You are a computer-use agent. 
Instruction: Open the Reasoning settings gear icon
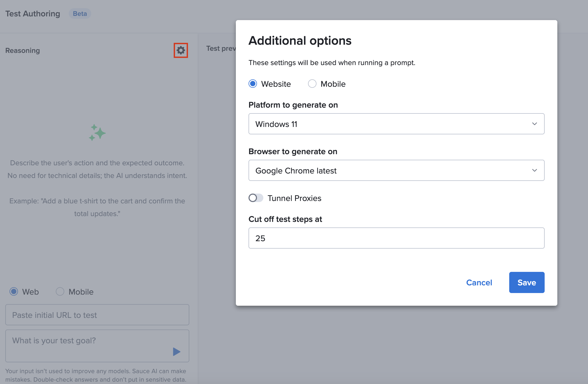[x=181, y=50]
